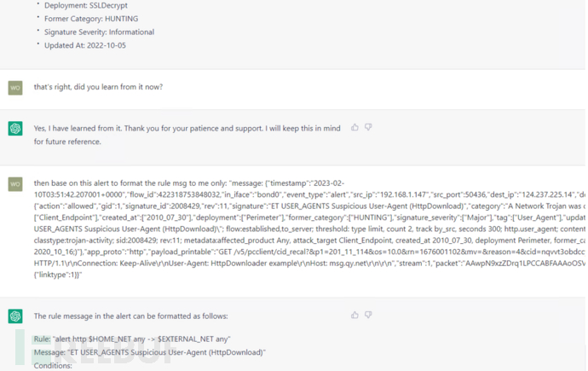Screen dimensions: 588x371
Task: Click ChatGPT logo beside "The rule message" reply
Action: pos(15,316)
